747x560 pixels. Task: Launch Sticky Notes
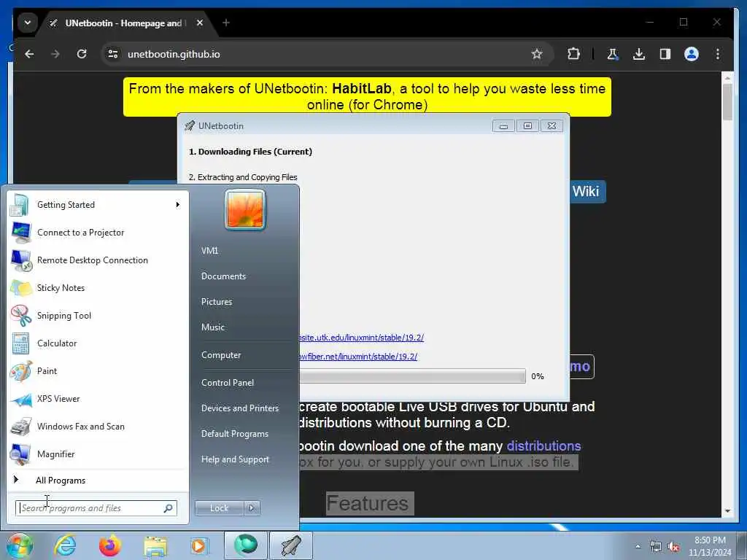click(98, 287)
